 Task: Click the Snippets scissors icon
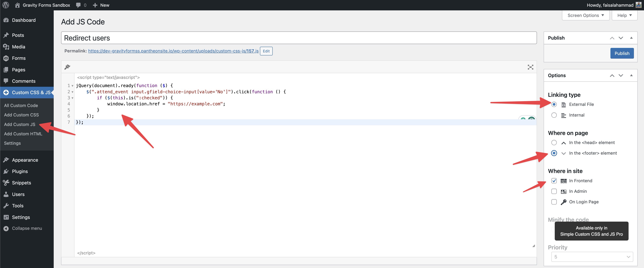pos(6,183)
